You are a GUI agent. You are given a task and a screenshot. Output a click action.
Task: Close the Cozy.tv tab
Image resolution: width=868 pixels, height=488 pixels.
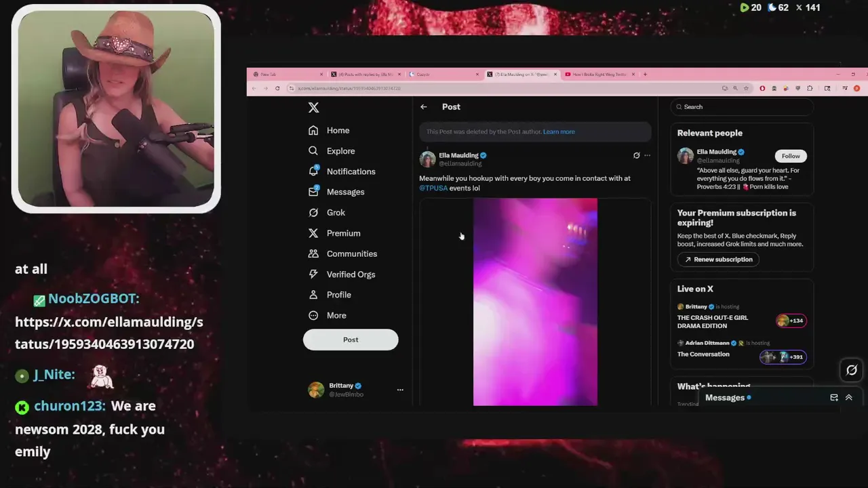477,74
